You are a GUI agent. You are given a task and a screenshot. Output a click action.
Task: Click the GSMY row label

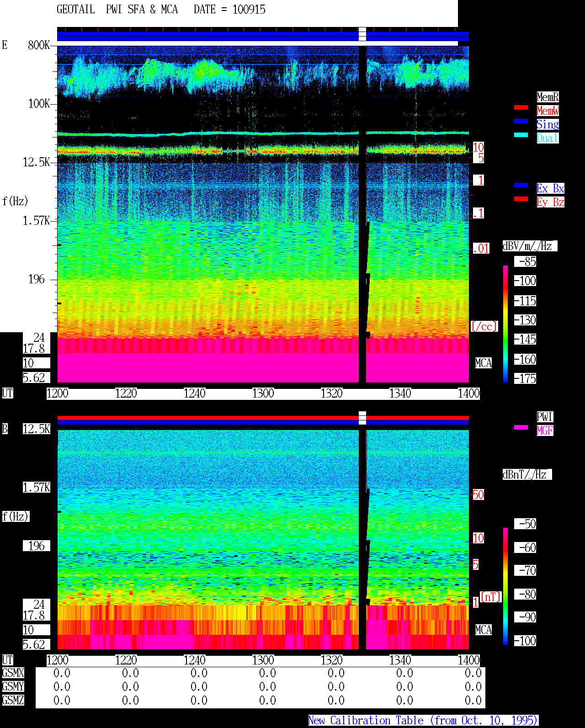pyautogui.click(x=13, y=686)
